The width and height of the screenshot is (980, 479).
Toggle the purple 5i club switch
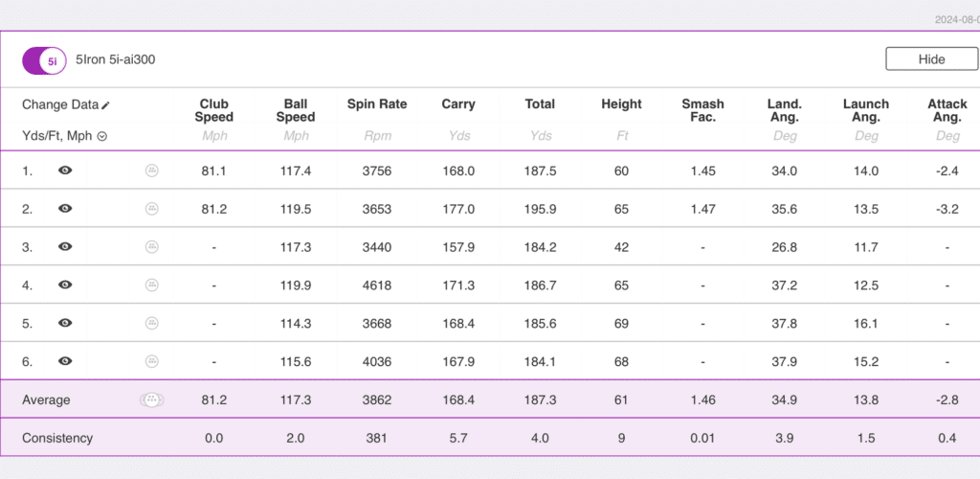[x=45, y=60]
